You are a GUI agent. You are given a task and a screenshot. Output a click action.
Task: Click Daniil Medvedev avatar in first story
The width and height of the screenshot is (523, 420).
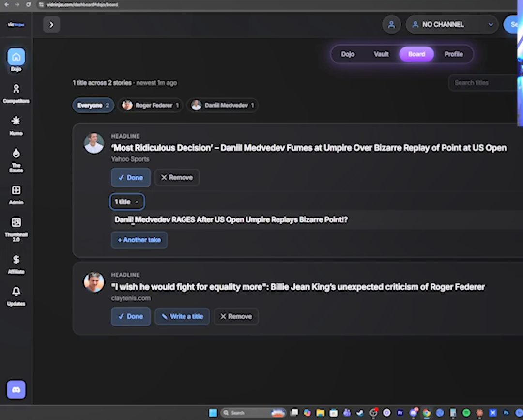pyautogui.click(x=94, y=143)
